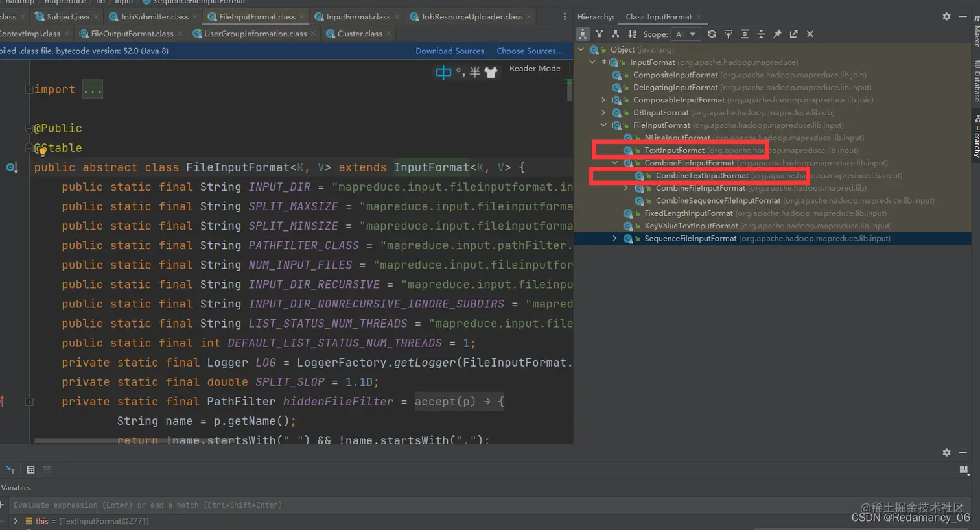Export hierarchy to text file
The width and height of the screenshot is (980, 530).
pyautogui.click(x=793, y=34)
